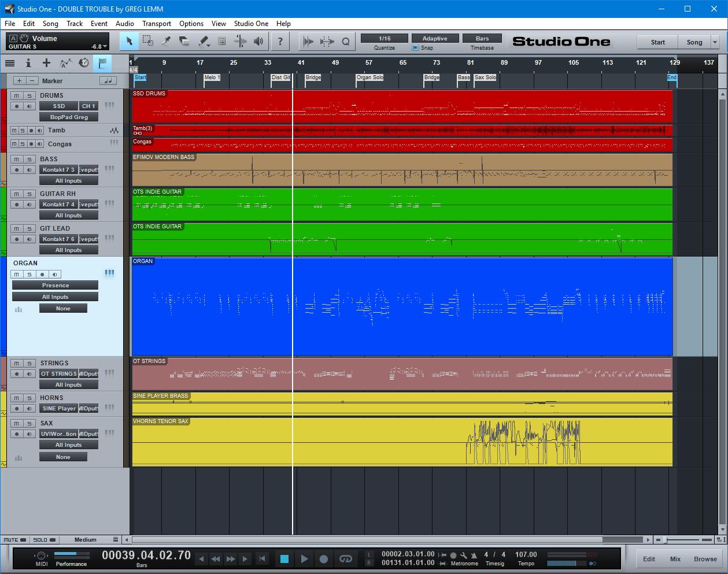Viewport: 728px width, 574px height.
Task: Open the Transport menu
Action: (x=157, y=24)
